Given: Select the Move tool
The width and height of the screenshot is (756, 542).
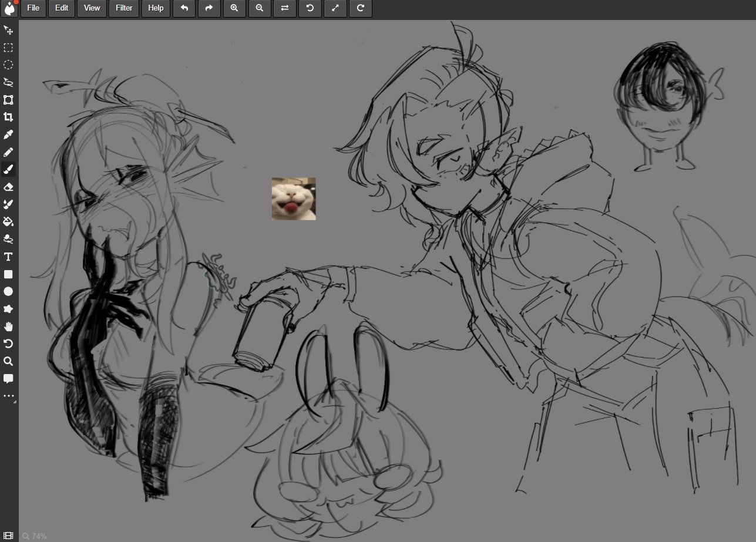Looking at the screenshot, I should tap(9, 30).
